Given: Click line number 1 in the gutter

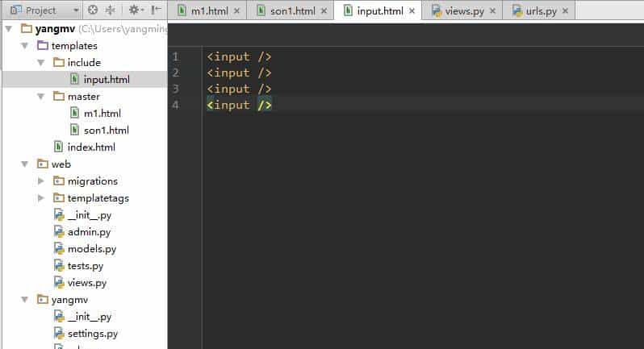Looking at the screenshot, I should pos(175,56).
